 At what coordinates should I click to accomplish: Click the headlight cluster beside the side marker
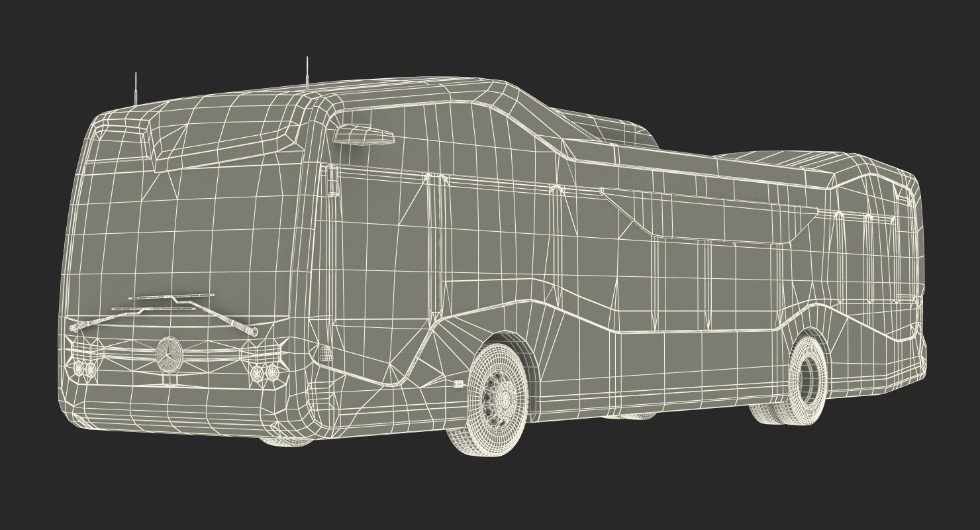pyautogui.click(x=265, y=373)
